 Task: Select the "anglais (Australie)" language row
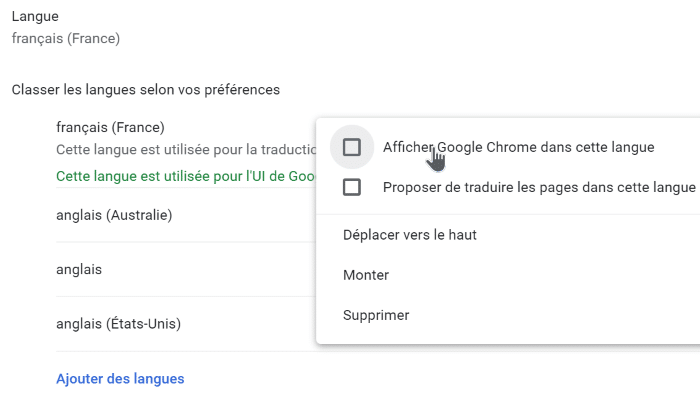[115, 215]
